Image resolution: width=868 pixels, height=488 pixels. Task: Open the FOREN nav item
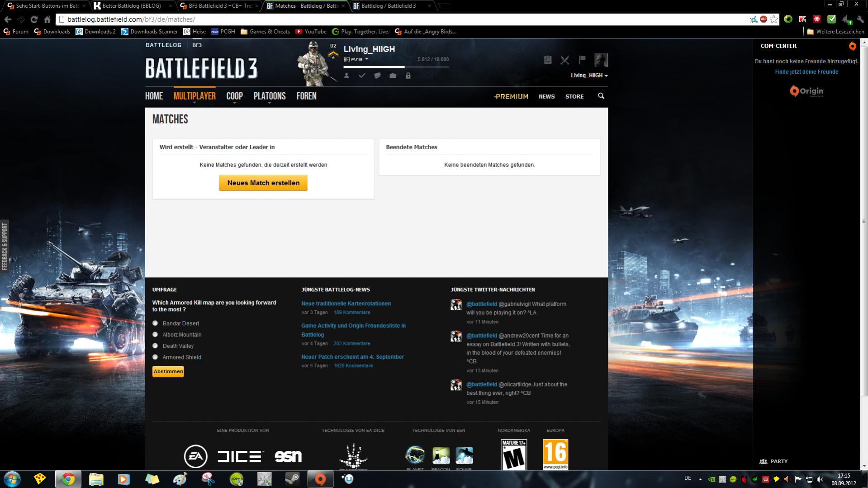(306, 96)
